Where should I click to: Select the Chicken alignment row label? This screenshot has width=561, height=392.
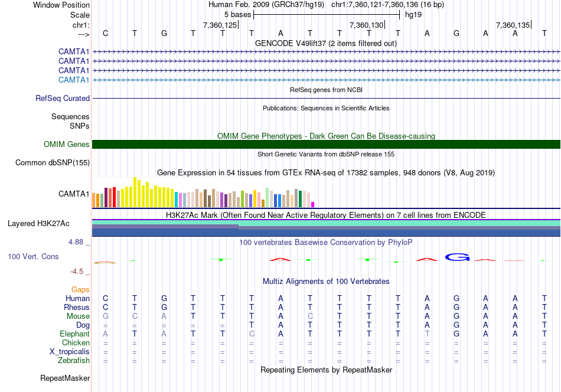76,342
